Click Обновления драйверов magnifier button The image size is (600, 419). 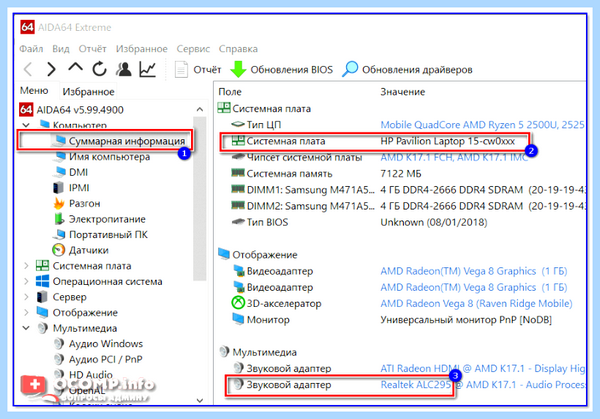[x=407, y=70]
